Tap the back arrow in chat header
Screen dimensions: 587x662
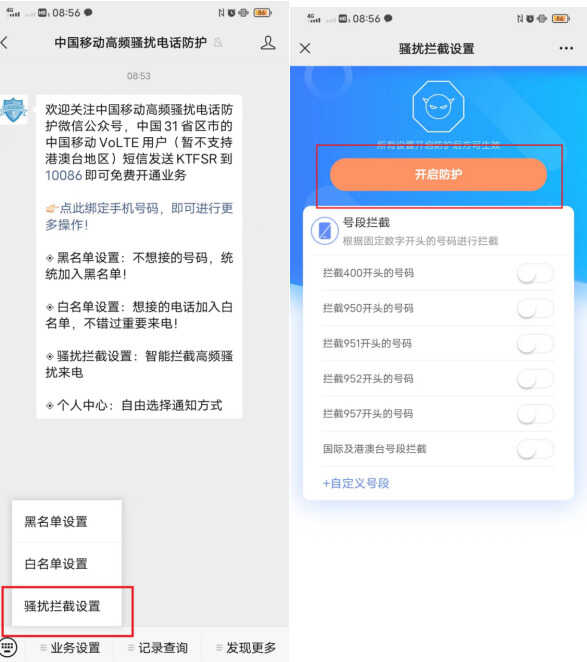(x=4, y=43)
